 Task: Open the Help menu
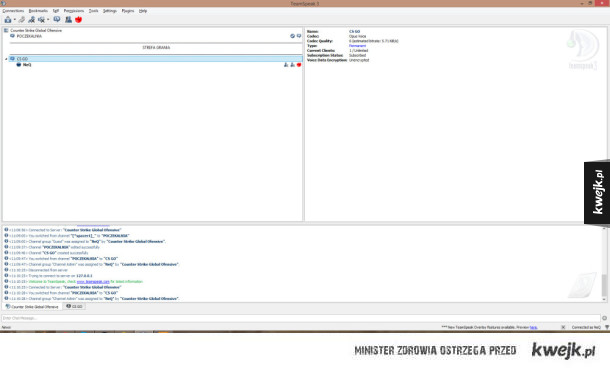pos(143,11)
